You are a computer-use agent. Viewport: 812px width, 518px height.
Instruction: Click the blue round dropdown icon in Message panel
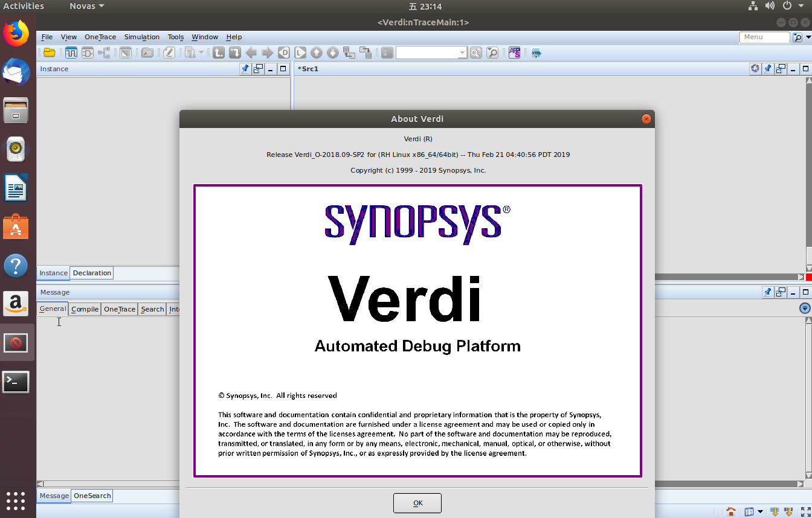805,309
